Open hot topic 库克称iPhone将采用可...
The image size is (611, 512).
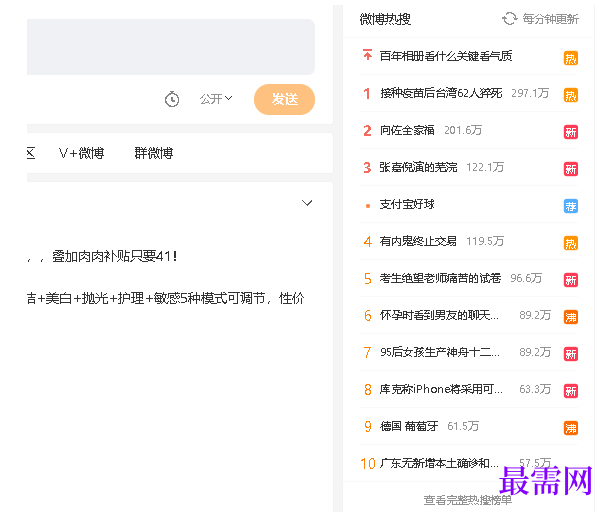(441, 389)
